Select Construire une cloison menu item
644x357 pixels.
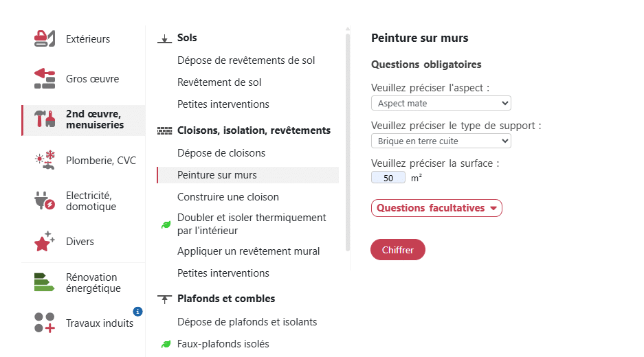click(227, 197)
